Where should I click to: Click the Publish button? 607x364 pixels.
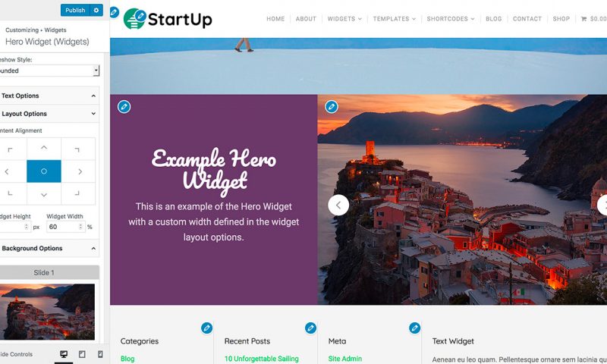click(75, 10)
